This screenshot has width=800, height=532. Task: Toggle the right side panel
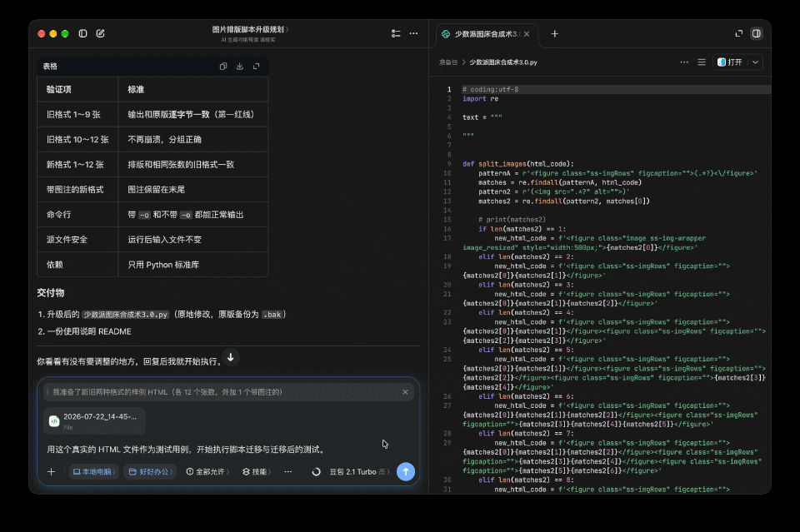[x=757, y=33]
